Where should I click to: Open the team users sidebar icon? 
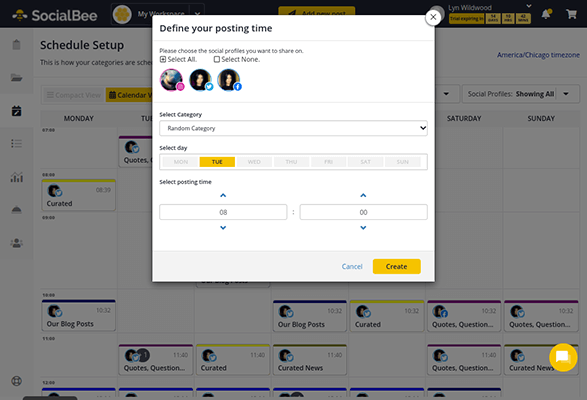[16, 243]
